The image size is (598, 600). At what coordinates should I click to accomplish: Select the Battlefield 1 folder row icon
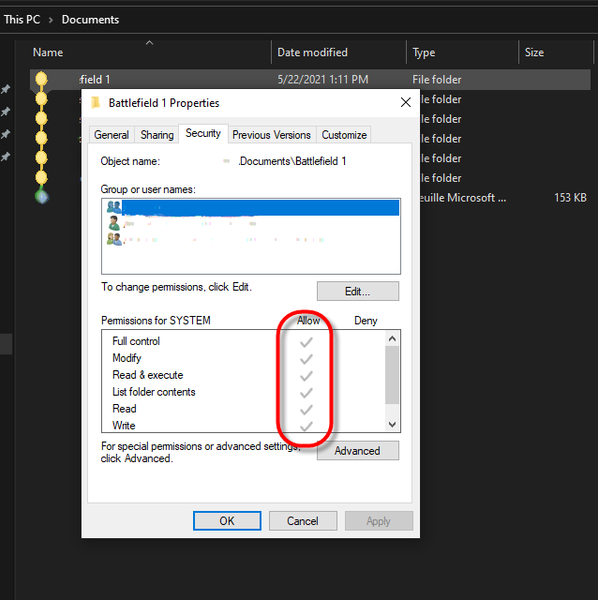tap(41, 79)
